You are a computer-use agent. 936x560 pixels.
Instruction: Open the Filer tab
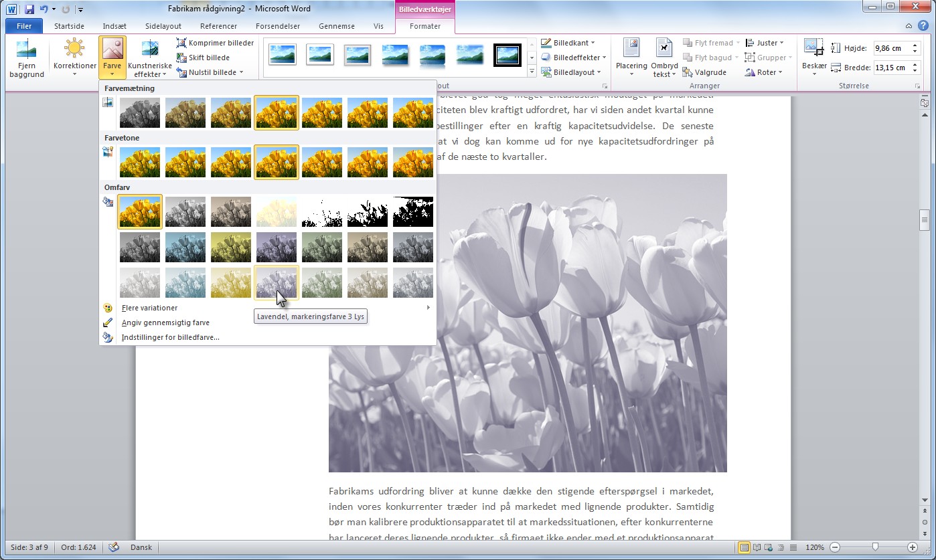tap(24, 26)
